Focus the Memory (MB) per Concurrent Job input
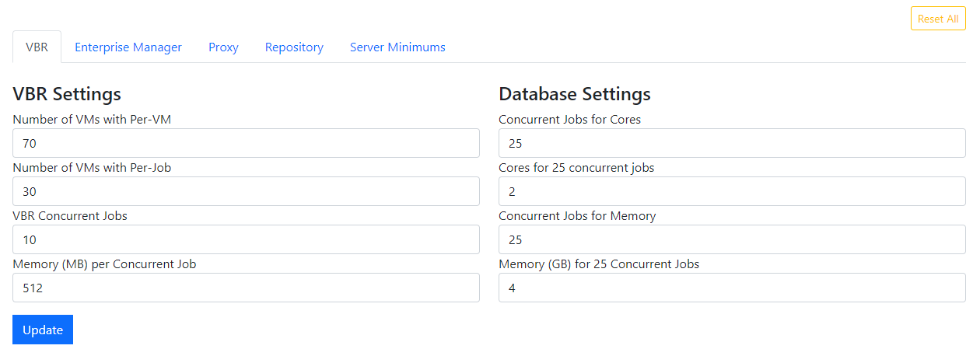This screenshot has height=356, width=980. [x=246, y=288]
